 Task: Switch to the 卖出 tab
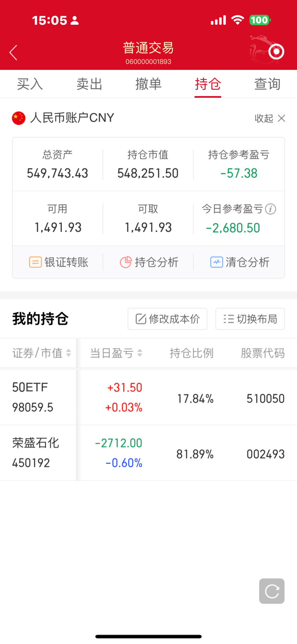click(89, 84)
